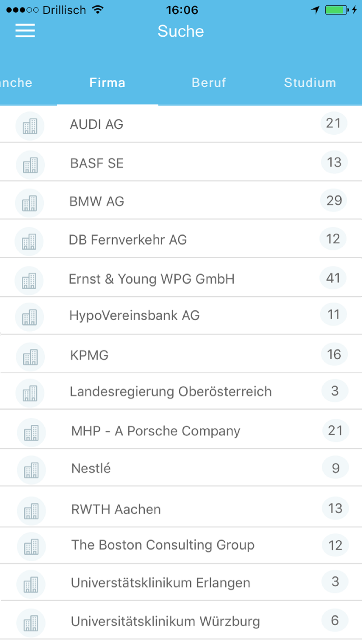The height and width of the screenshot is (644, 362).
Task: Tap the building icon beside AUDI AG
Action: coord(30,126)
